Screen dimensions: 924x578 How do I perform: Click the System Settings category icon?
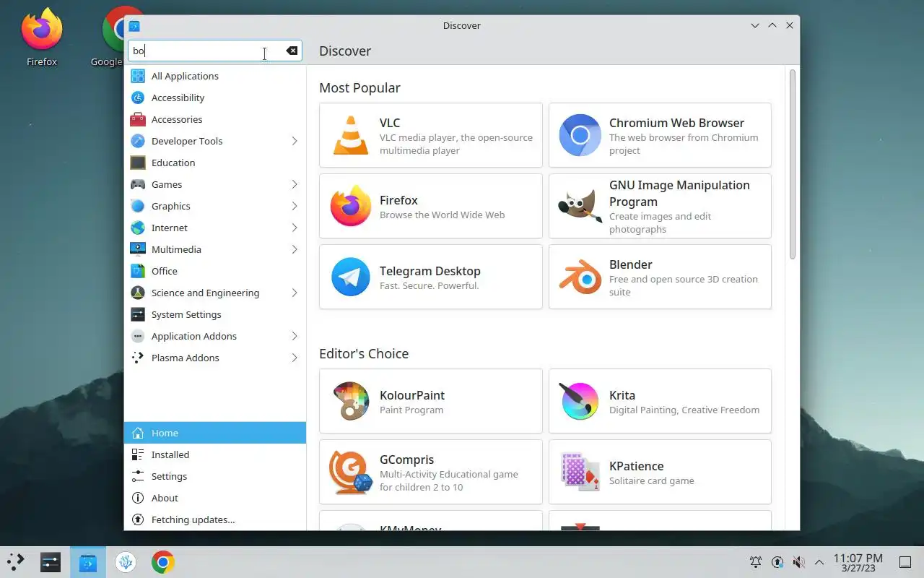(138, 314)
